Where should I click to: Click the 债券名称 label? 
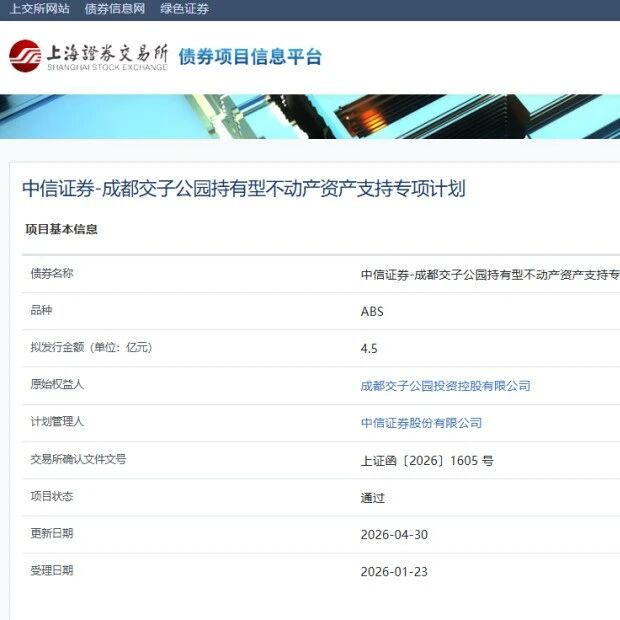tap(52, 273)
